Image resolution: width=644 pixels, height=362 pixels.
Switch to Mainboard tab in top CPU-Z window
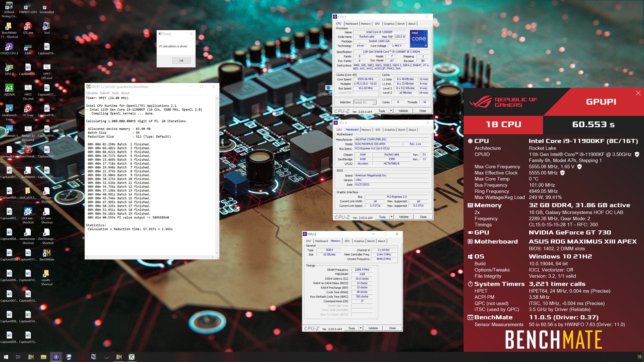(x=352, y=24)
